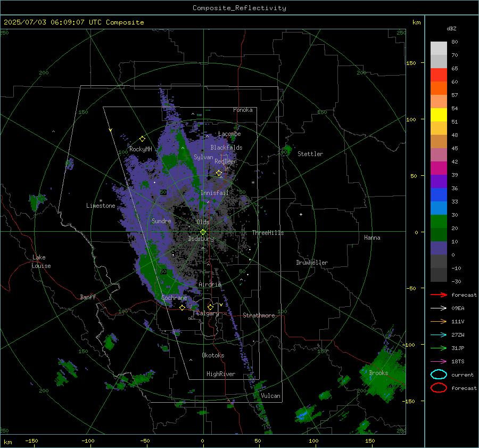Click the slate purple 0-10 dBZ swatch
The height and width of the screenshot is (448, 479).
pos(439,248)
